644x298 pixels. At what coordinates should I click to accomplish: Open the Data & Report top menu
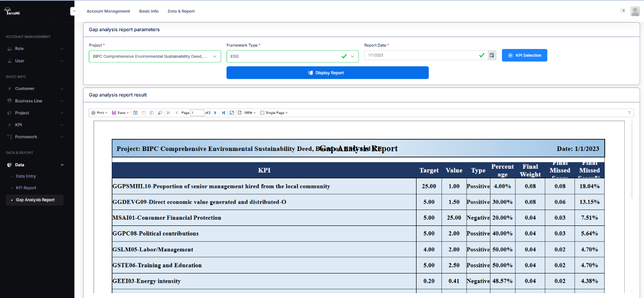pyautogui.click(x=181, y=11)
